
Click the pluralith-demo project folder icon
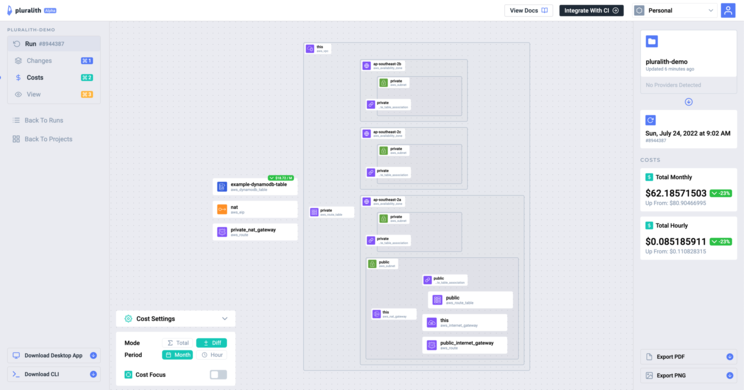coord(652,41)
